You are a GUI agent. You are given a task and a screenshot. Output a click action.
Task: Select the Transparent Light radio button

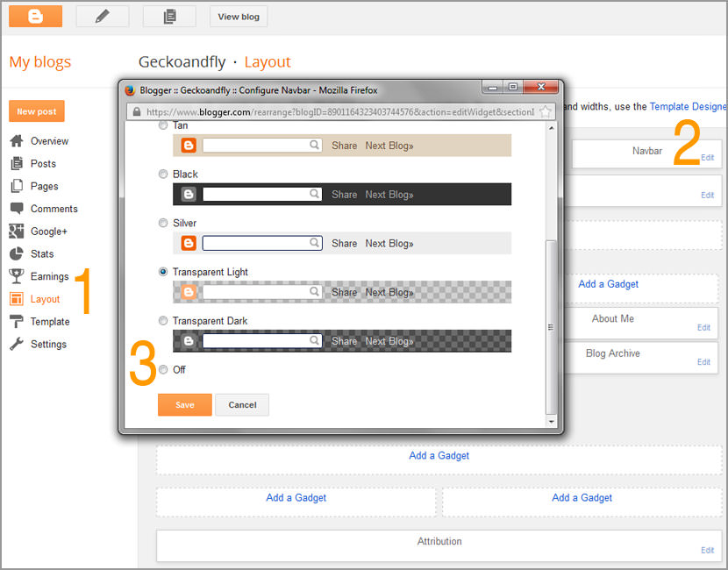click(x=163, y=272)
